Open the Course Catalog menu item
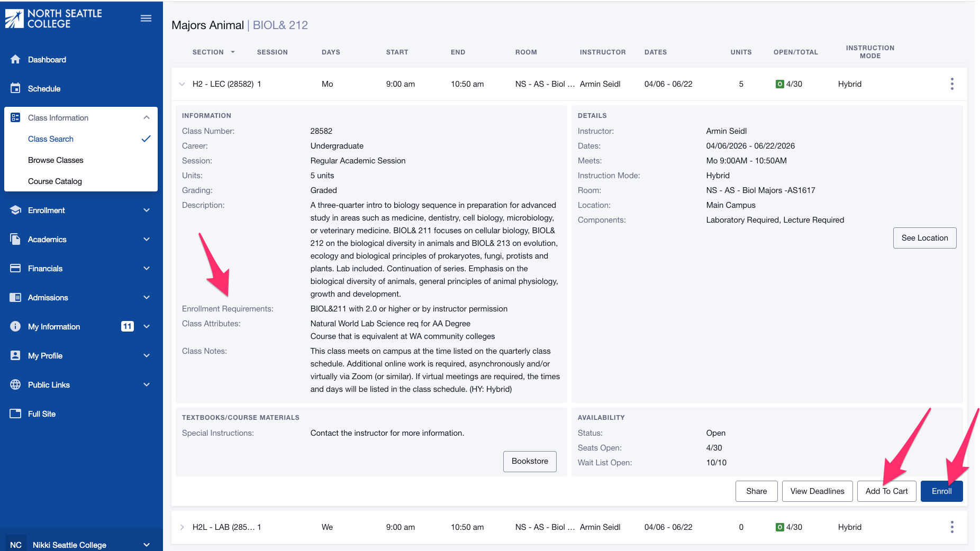The image size is (980, 551). coord(55,181)
